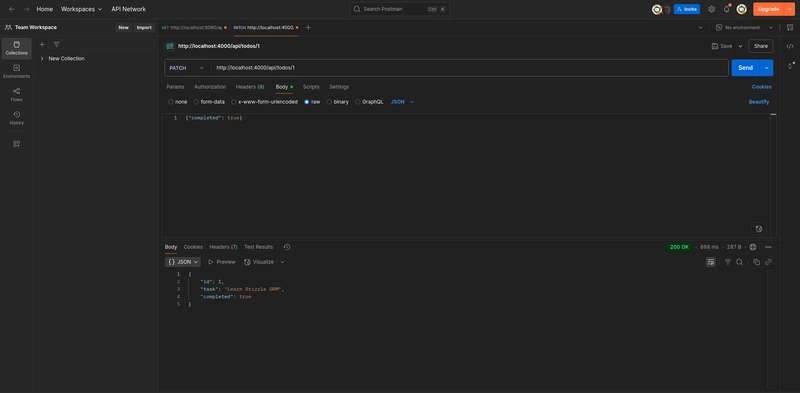Select the x-www-form-urlencoded radio option
Image resolution: width=800 pixels, height=393 pixels.
pos(234,102)
